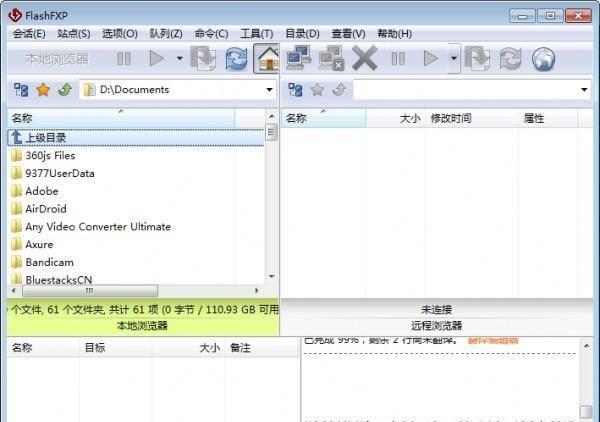
Task: Click the 本地浏览器 status label
Action: point(142,326)
